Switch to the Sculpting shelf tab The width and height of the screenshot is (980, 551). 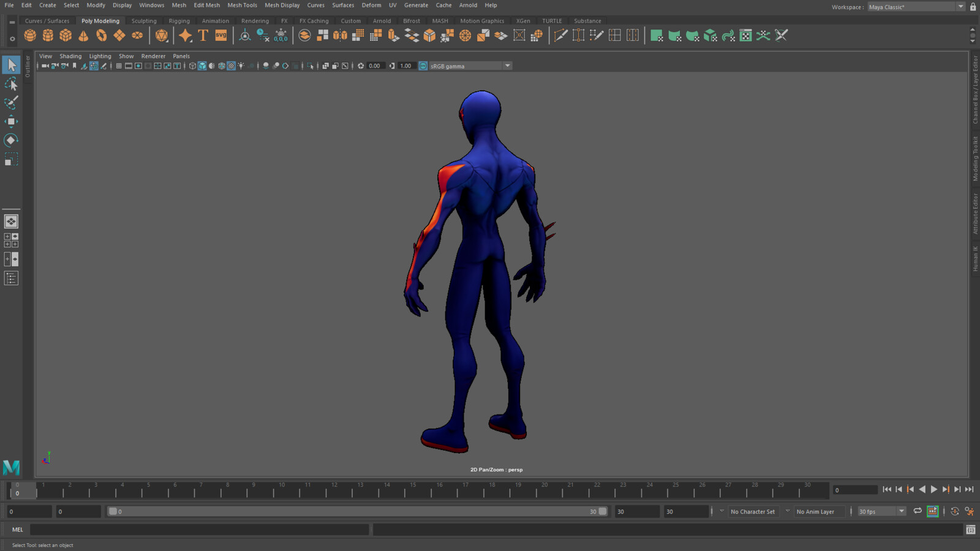[x=144, y=21]
